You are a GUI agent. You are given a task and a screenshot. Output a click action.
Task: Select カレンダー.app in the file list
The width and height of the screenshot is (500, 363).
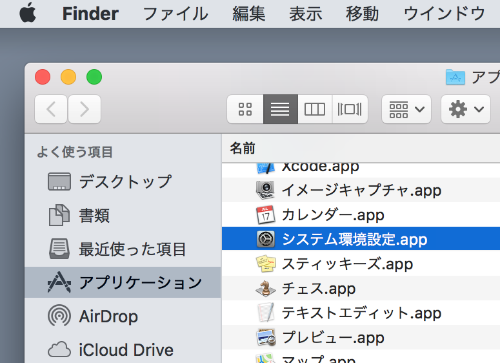tap(361, 215)
